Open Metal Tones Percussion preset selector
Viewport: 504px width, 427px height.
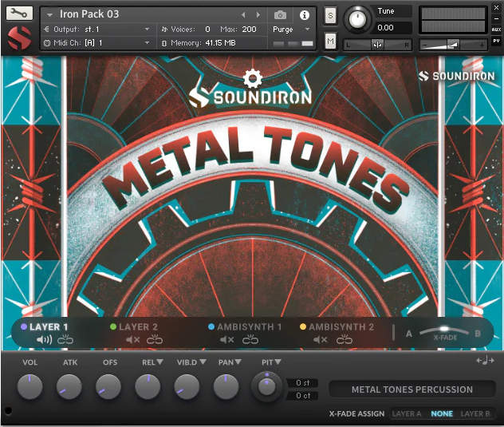(411, 389)
